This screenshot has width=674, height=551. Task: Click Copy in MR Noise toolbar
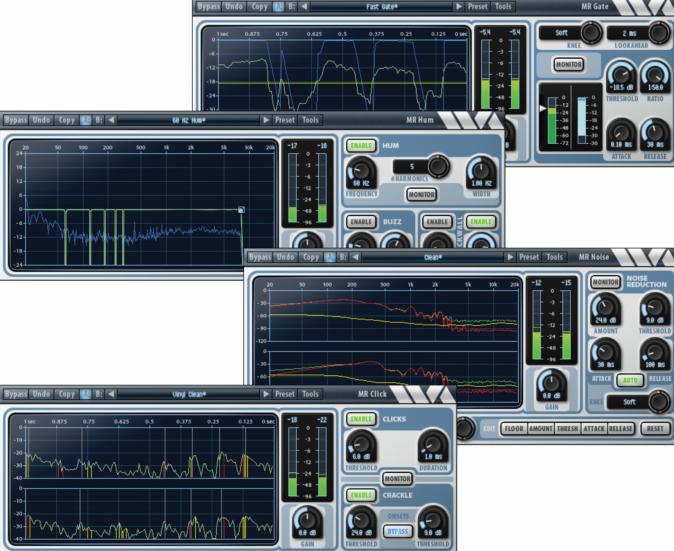click(x=311, y=257)
